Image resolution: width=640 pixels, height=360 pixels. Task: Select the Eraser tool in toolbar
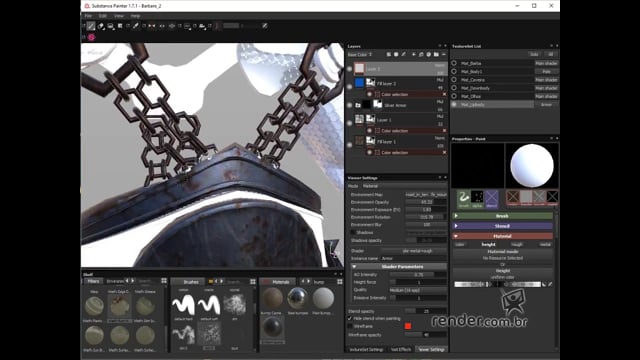pos(101,26)
